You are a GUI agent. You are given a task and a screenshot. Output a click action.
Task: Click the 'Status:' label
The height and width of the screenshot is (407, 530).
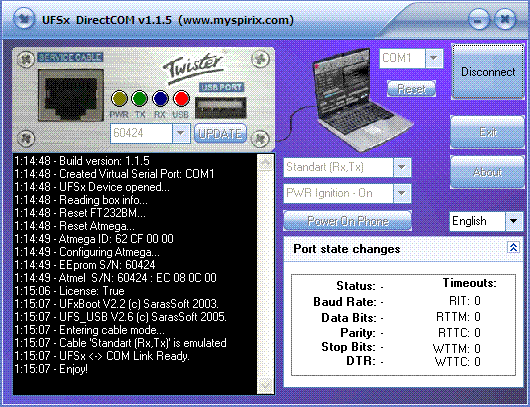(356, 286)
